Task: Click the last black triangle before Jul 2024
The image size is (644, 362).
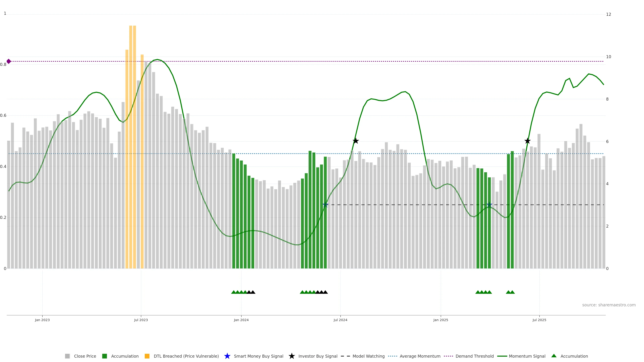Action: [x=325, y=292]
